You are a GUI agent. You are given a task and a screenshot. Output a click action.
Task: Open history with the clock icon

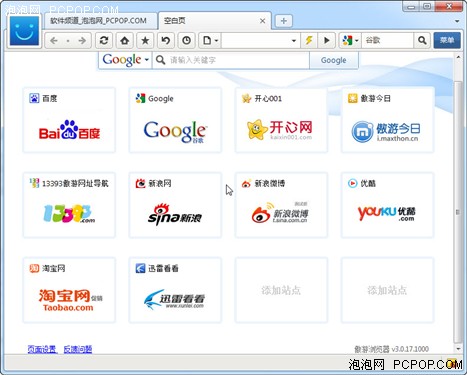[x=187, y=41]
